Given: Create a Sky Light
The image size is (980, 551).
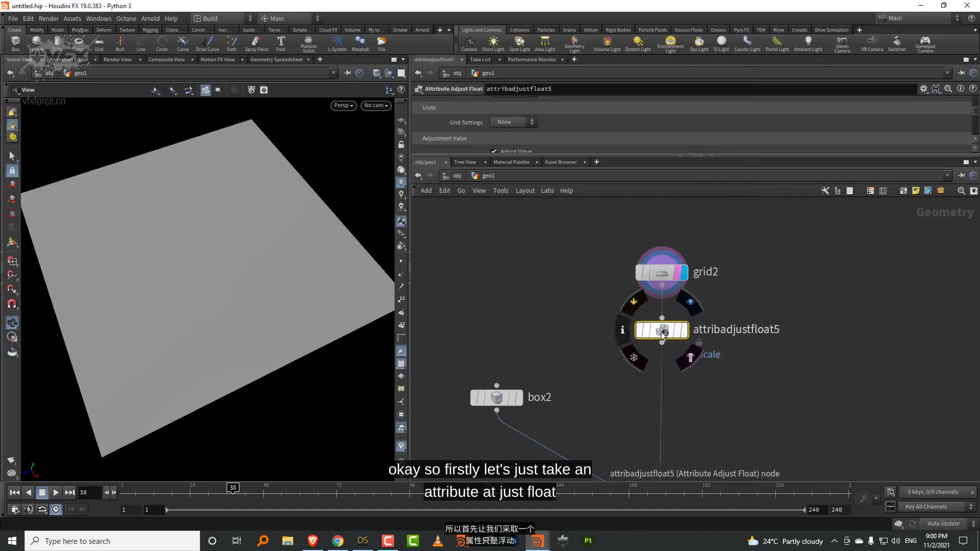Looking at the screenshot, I should [x=699, y=43].
